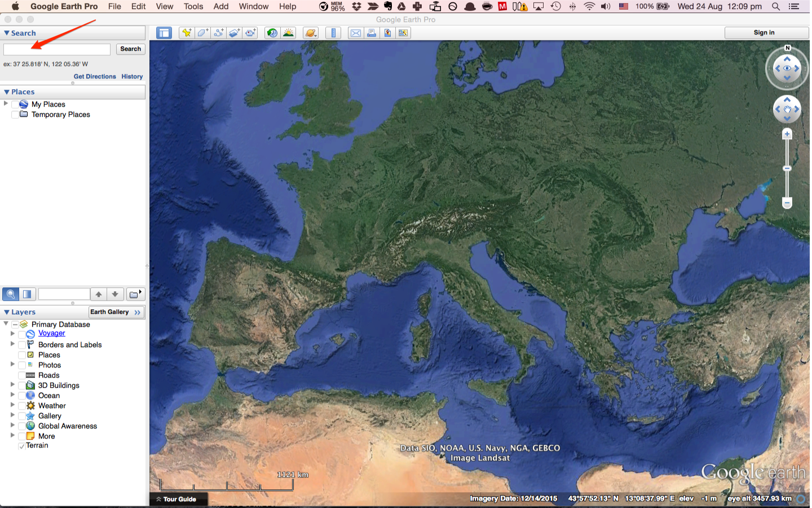Viewport: 812px width, 508px height.
Task: Collapse the Places panel triangle
Action: point(7,92)
